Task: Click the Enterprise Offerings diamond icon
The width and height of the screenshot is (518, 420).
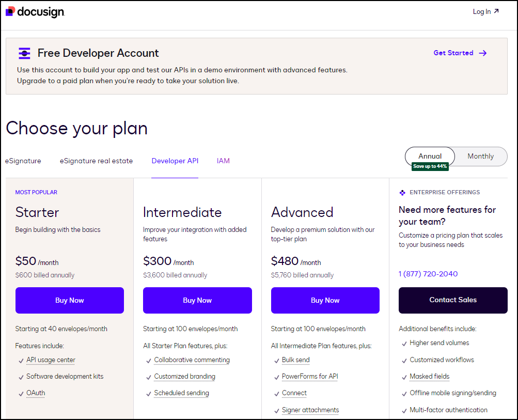Action: [x=402, y=193]
